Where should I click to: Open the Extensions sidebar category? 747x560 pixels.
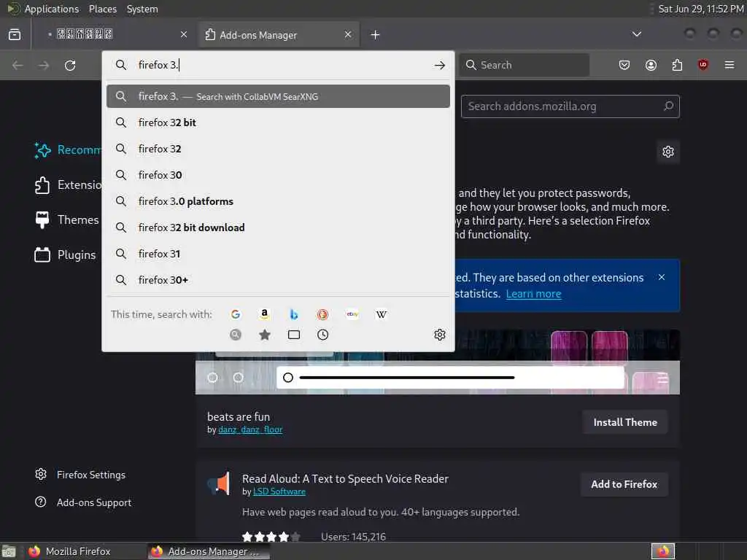(x=68, y=184)
